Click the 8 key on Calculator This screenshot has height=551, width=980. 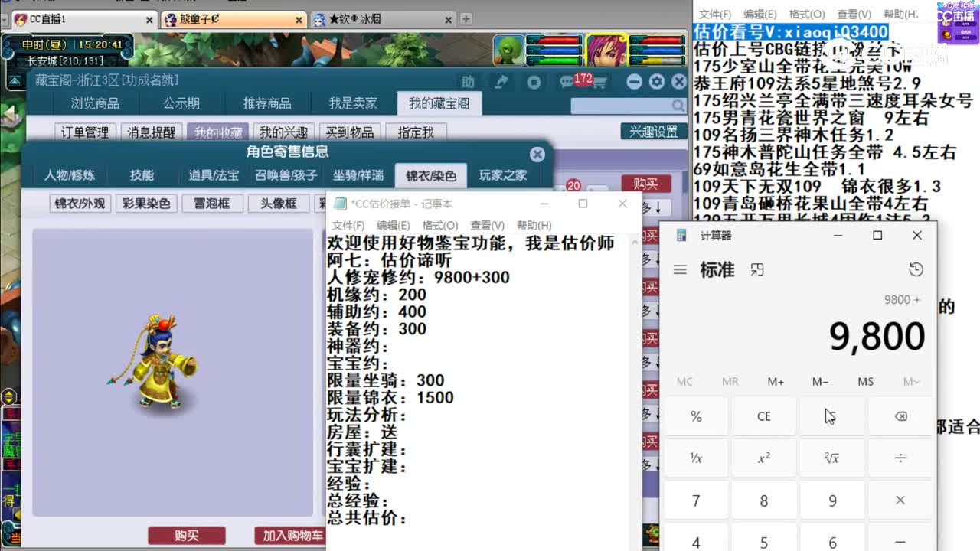[x=764, y=500]
